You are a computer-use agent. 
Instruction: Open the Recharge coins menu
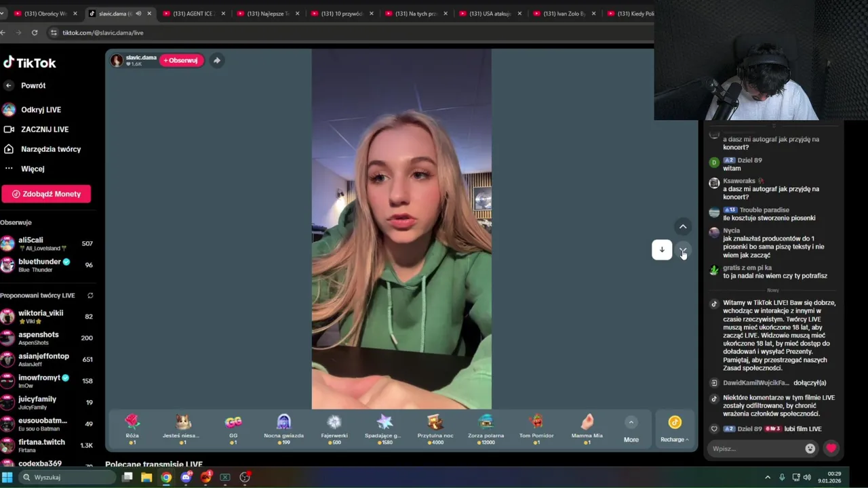click(x=675, y=430)
